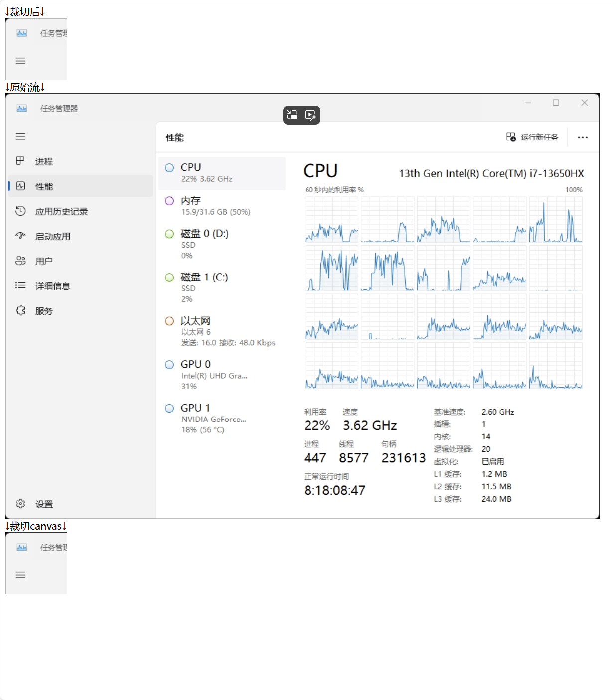Select the 磁盘 1 (C:) entry
This screenshot has height=700, width=616.
[221, 287]
